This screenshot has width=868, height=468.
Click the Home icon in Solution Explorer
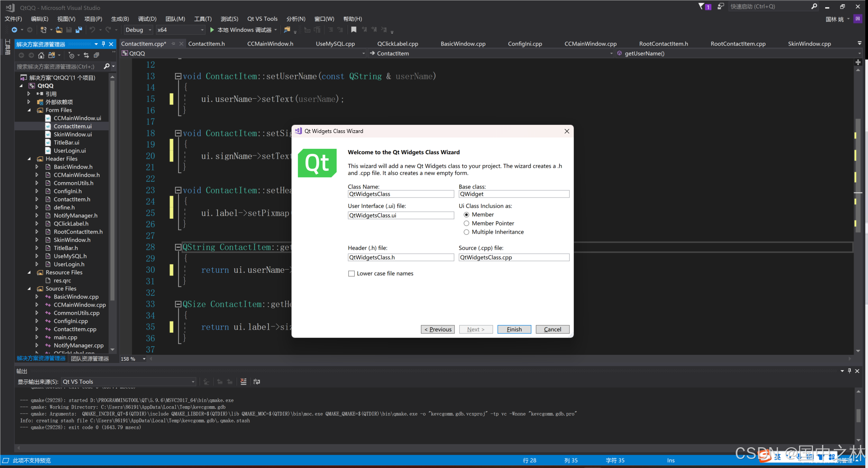[41, 55]
